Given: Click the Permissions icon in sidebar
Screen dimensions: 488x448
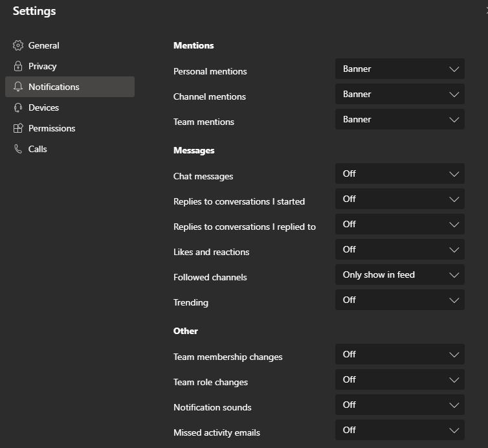Looking at the screenshot, I should [x=18, y=128].
